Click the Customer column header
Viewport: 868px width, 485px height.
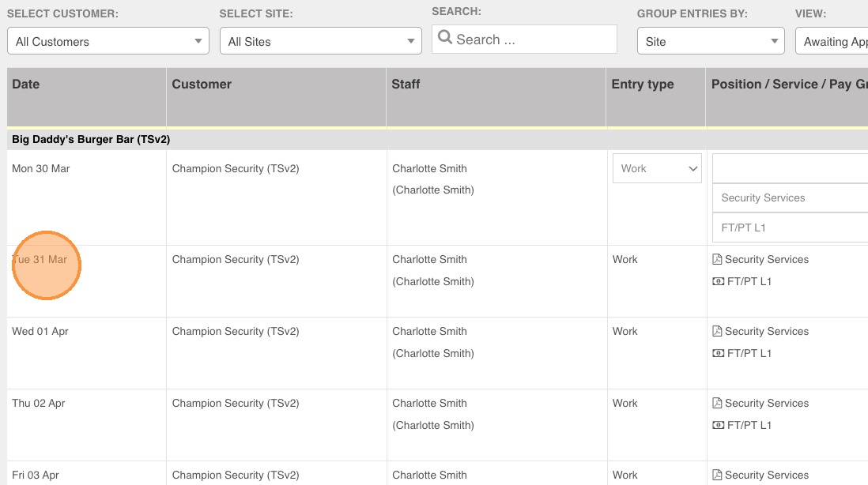[202, 84]
